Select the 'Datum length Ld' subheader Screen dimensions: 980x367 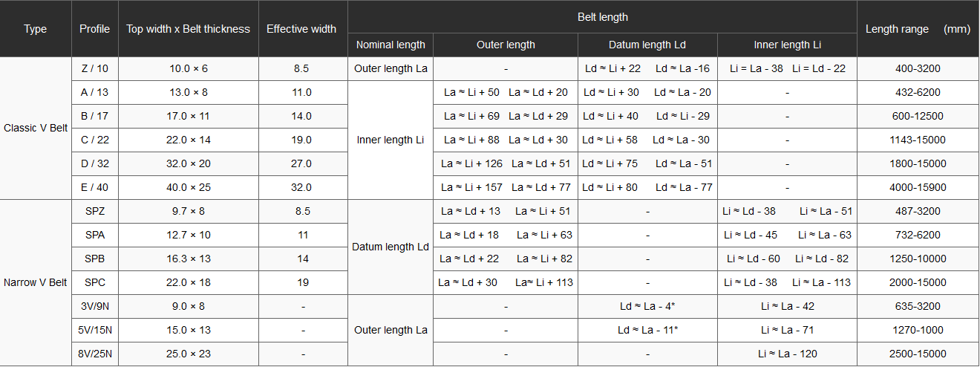click(x=647, y=45)
